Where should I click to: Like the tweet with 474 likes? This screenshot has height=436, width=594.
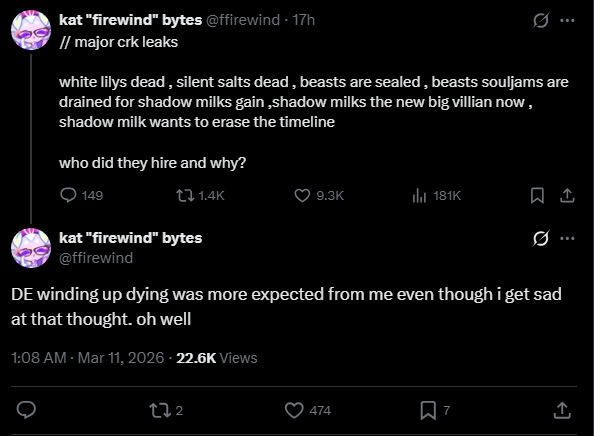tap(308, 410)
